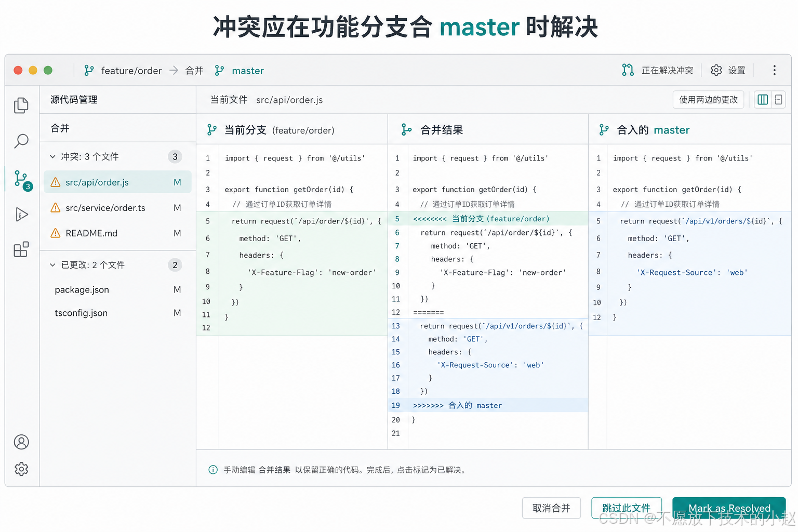Click 取消合并 button
Screen dimensions: 798x532
click(x=551, y=508)
